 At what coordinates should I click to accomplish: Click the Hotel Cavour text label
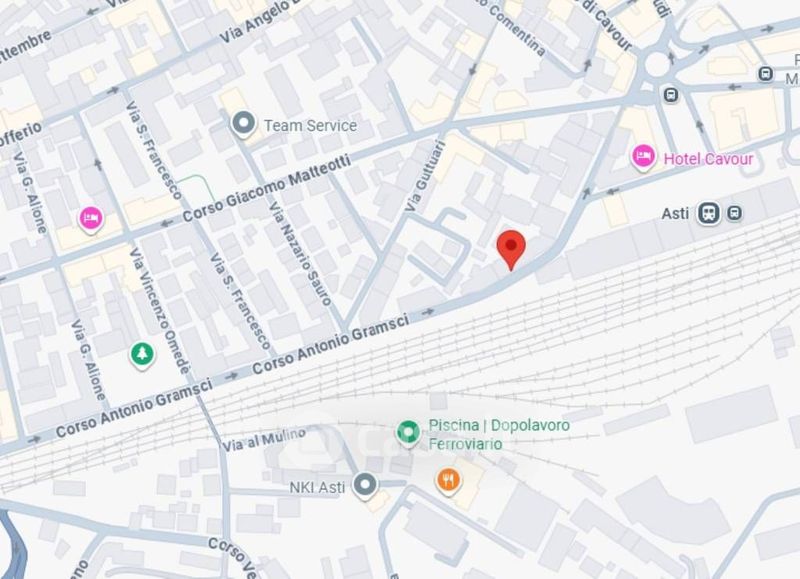708,159
